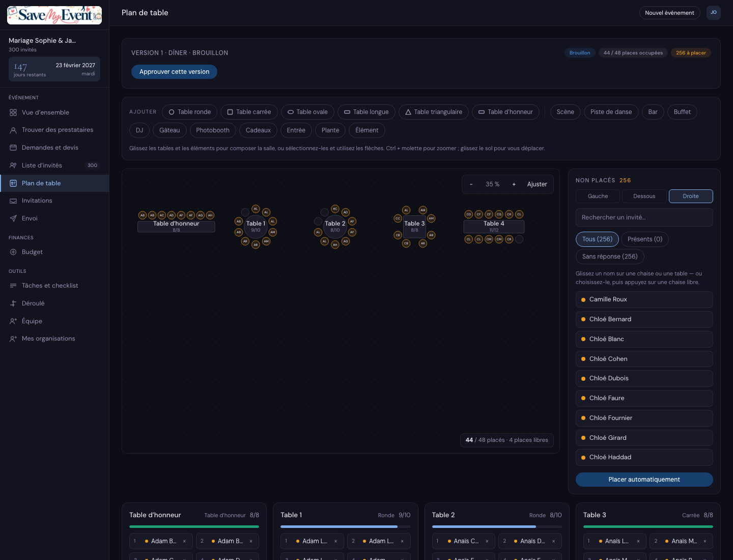Screen dimensions: 733x560
Task: Dock unplaced panel to Dessous
Action: pyautogui.click(x=644, y=196)
